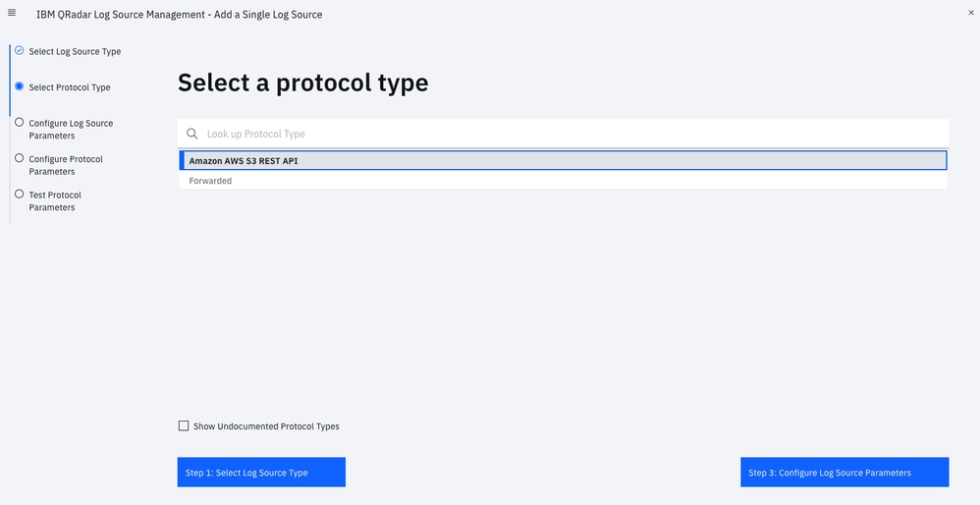This screenshot has width=980, height=505.
Task: Click the Show Undocumented Protocol Types label
Action: (266, 426)
